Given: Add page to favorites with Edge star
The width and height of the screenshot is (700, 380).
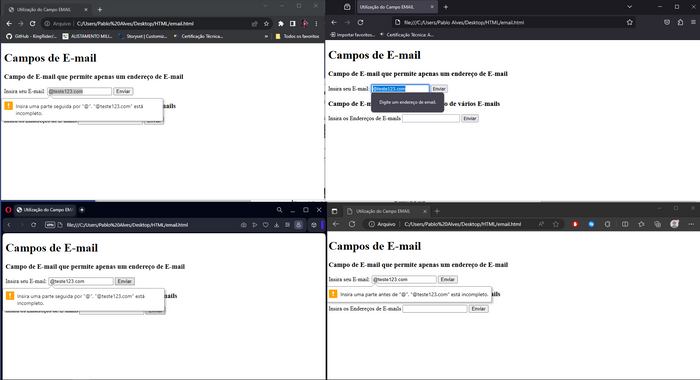Looking at the screenshot, I should [x=556, y=224].
